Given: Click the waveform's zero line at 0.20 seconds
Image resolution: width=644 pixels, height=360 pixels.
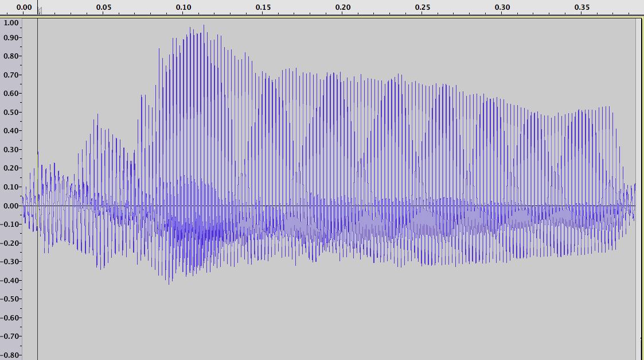Looking at the screenshot, I should tap(343, 206).
